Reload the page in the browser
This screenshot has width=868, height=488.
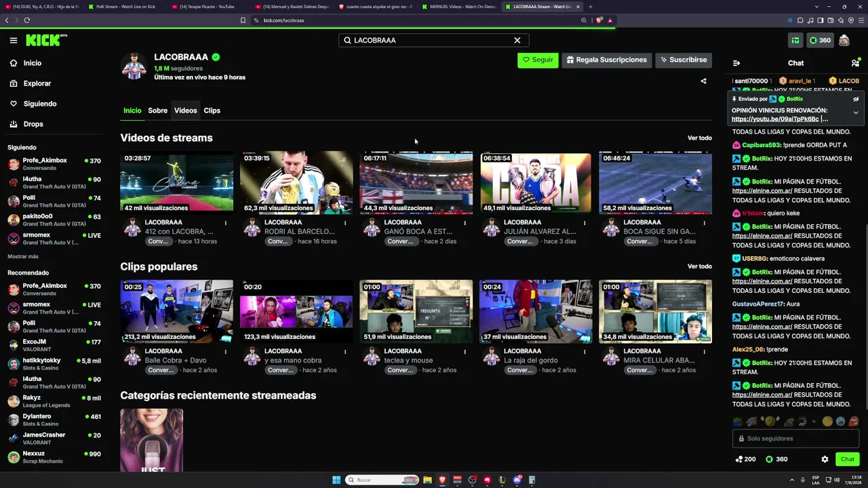coord(27,20)
